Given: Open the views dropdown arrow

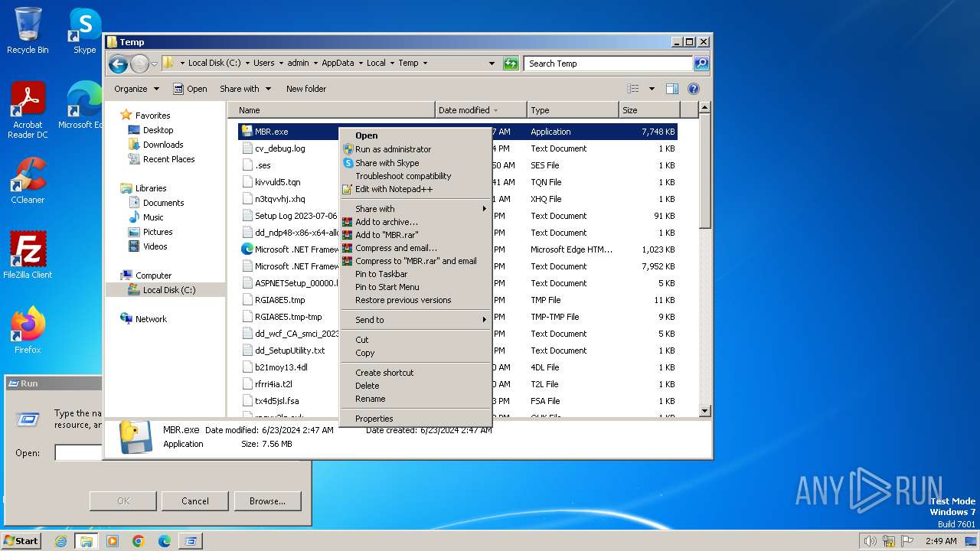Looking at the screenshot, I should [652, 89].
